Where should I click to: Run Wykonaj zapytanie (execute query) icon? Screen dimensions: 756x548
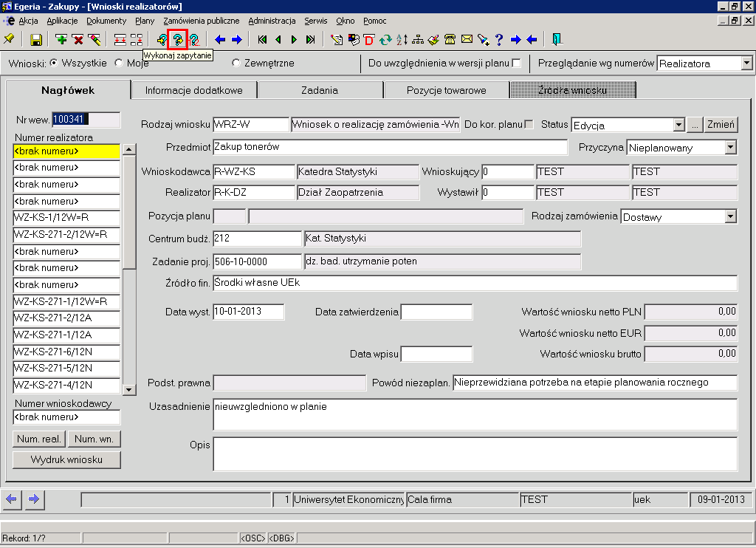(x=178, y=40)
